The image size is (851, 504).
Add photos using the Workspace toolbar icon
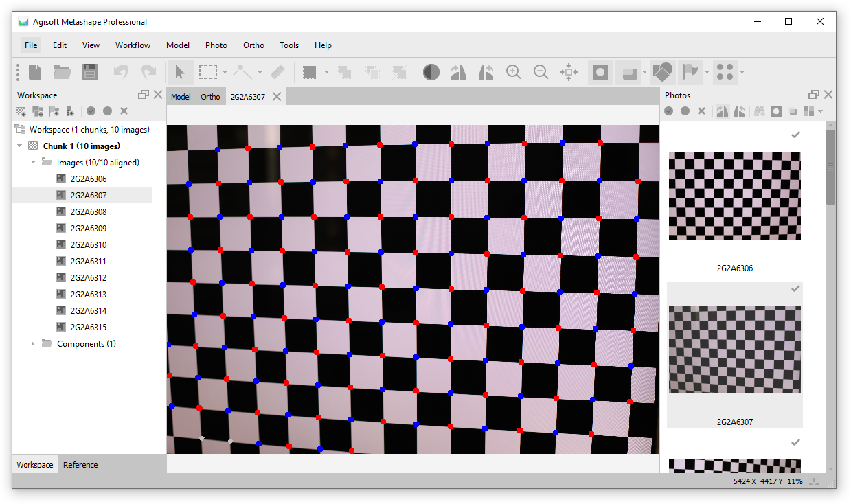[x=37, y=111]
